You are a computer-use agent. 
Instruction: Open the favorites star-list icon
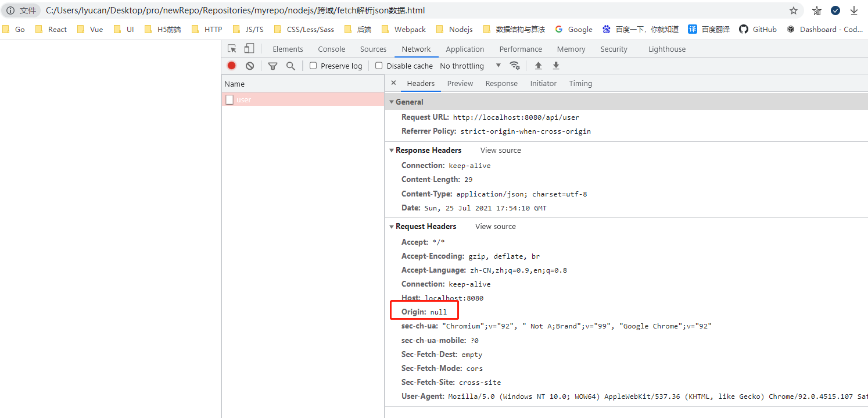[817, 10]
